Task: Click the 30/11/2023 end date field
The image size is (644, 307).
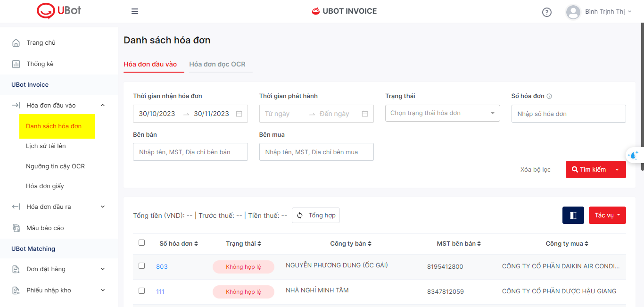Action: tap(211, 114)
